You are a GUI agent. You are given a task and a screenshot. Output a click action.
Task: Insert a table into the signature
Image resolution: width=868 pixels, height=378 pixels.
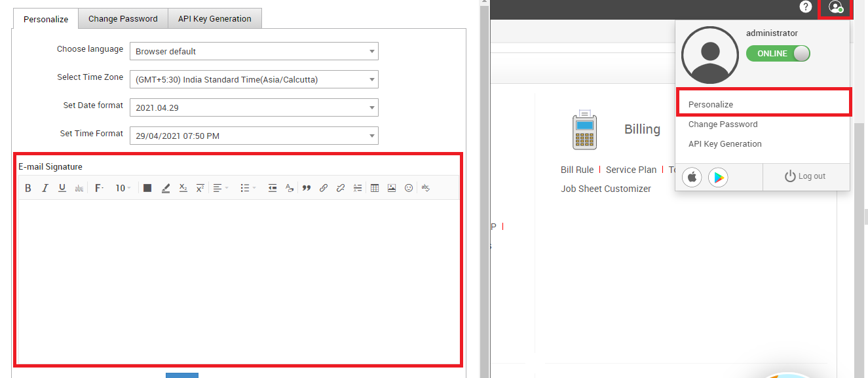coord(375,188)
